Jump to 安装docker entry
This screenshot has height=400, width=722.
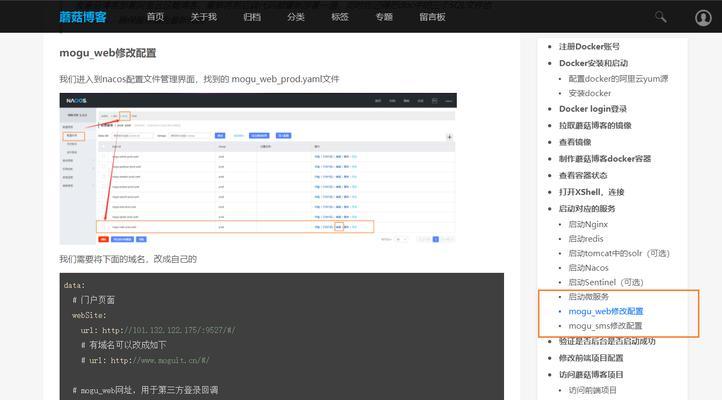pyautogui.click(x=589, y=93)
